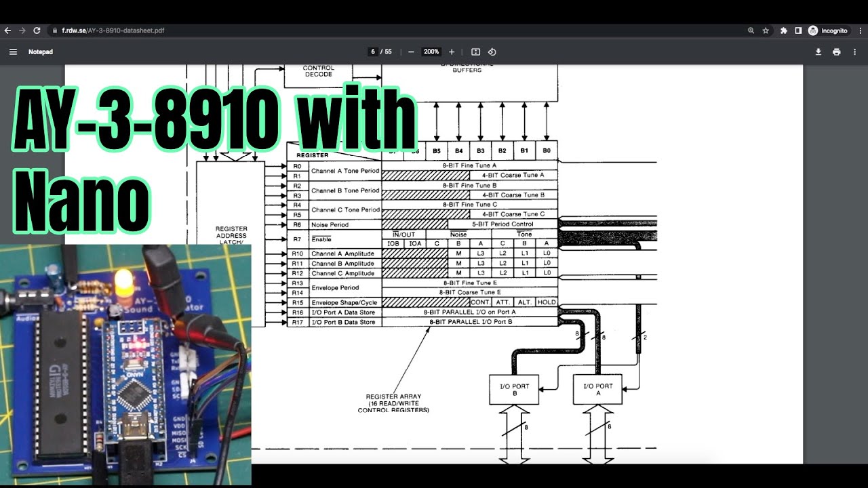This screenshot has width=868, height=488.
Task: Click '8-BIT Fine Tune A' cell
Action: click(469, 165)
